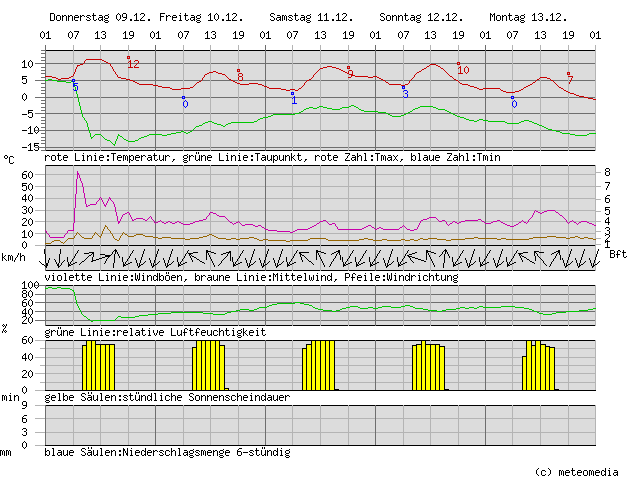Click red Tmax value 7 on Monday

click(x=570, y=78)
